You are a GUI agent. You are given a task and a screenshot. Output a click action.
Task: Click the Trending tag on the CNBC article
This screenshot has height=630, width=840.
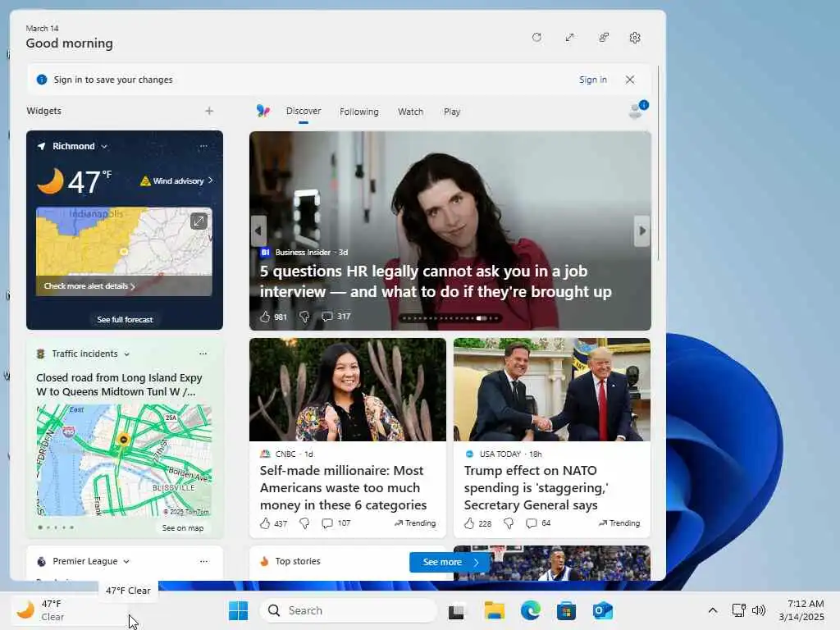click(415, 523)
